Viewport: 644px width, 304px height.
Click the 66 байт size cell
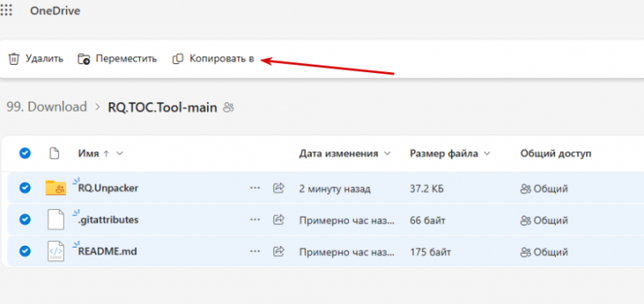(x=428, y=221)
